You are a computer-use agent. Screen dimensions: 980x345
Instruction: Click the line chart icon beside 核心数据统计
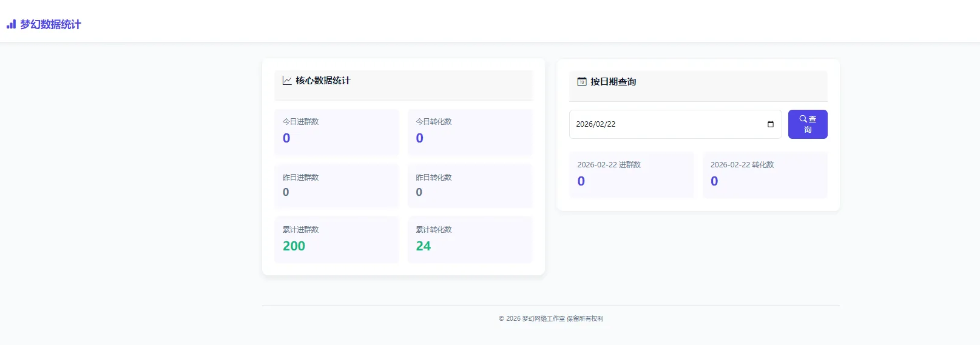pos(287,81)
